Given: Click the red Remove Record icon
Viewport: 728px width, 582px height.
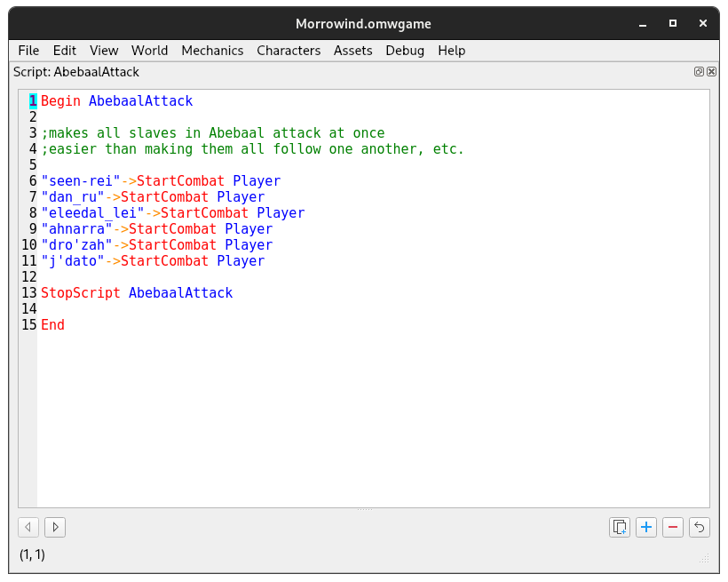Looking at the screenshot, I should [672, 527].
